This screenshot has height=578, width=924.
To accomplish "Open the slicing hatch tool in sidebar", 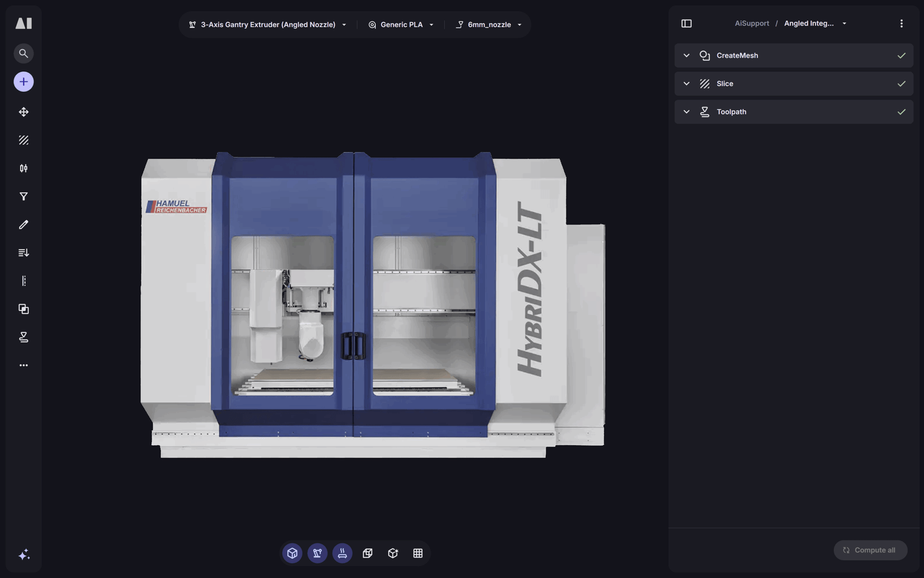I will pos(23,139).
